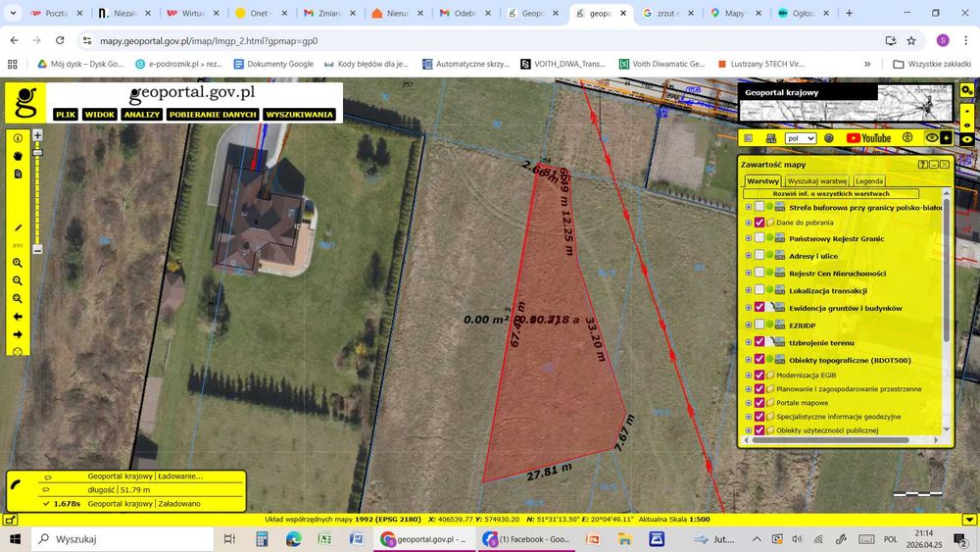This screenshot has width=980, height=552.
Task: Click the Geoportal krajowy overview minimap
Action: [846, 103]
